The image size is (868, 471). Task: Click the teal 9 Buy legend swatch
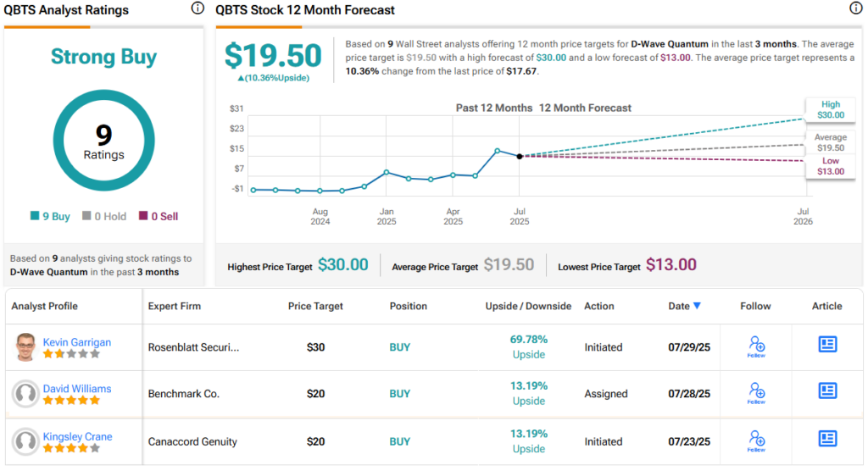35,217
